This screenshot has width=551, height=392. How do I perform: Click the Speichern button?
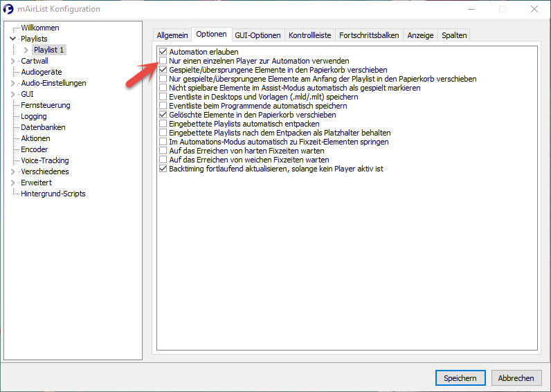pyautogui.click(x=460, y=378)
